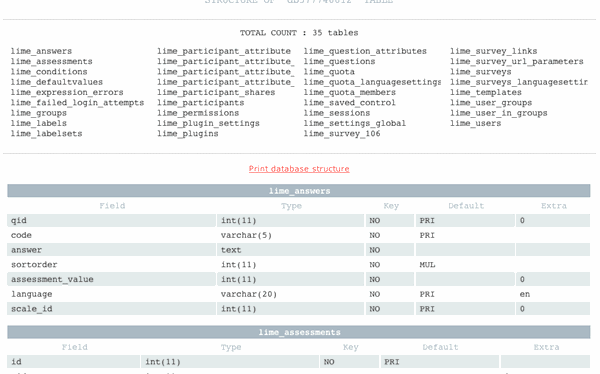The width and height of the screenshot is (600, 374).
Task: Click lime_questions table name
Action: click(x=339, y=62)
